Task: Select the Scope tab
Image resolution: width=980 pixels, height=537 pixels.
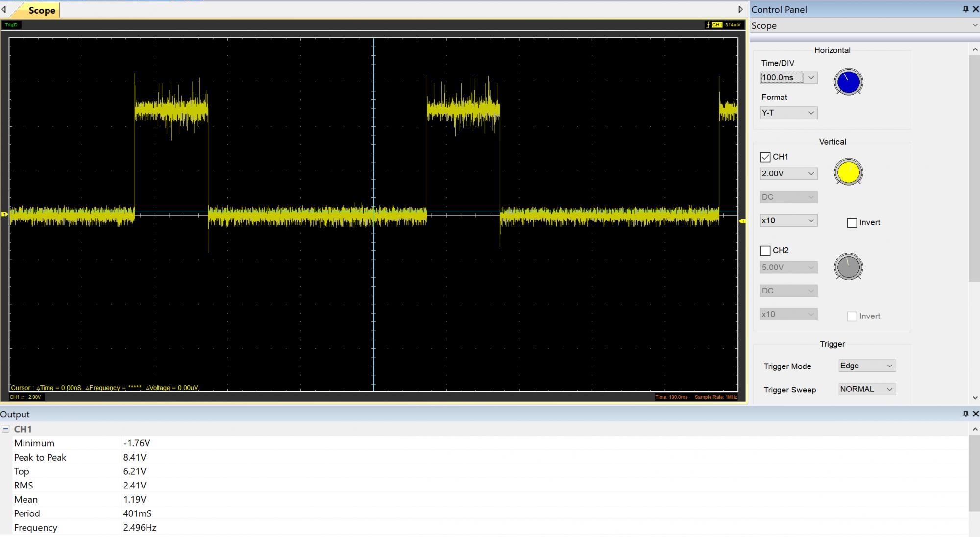Action: tap(41, 10)
